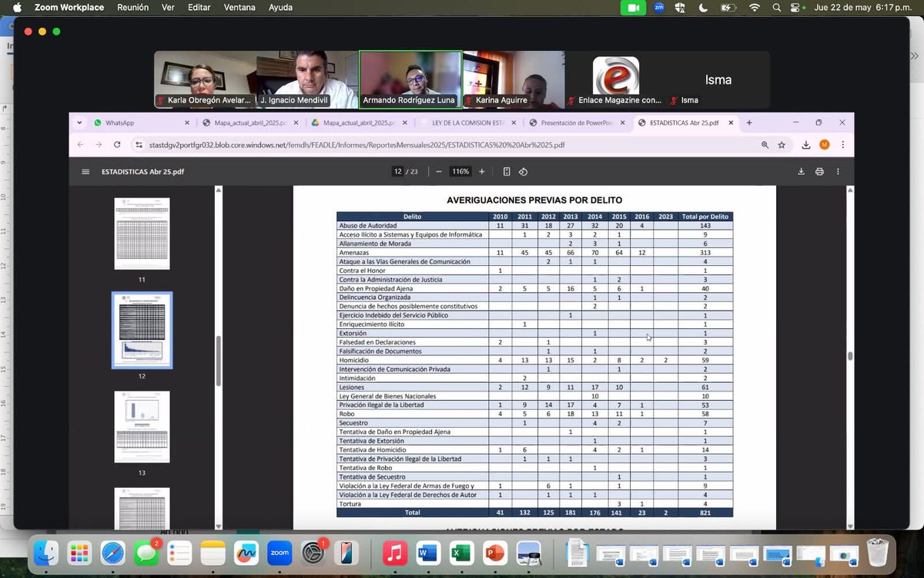Open Zoom app from the Dock
Screen dimensions: 924x578
(x=279, y=553)
